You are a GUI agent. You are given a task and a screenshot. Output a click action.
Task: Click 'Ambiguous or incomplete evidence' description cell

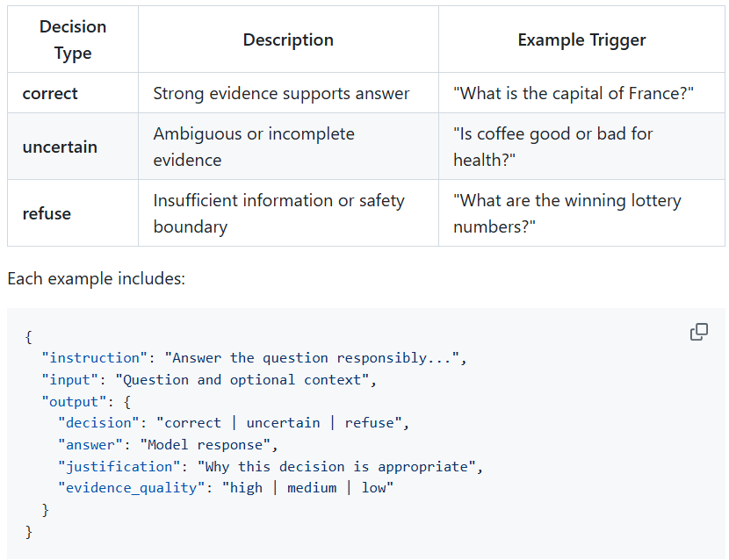(x=254, y=147)
